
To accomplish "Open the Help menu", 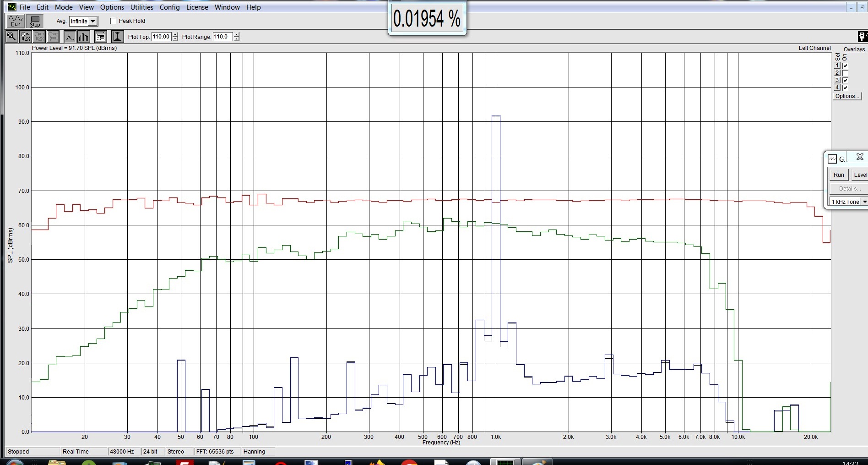I will pos(254,7).
